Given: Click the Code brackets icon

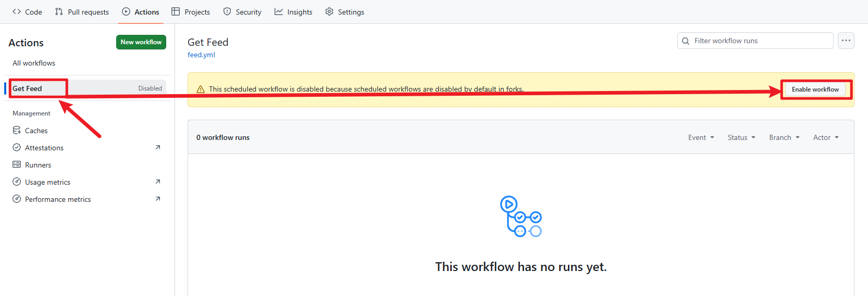Looking at the screenshot, I should click(x=17, y=11).
